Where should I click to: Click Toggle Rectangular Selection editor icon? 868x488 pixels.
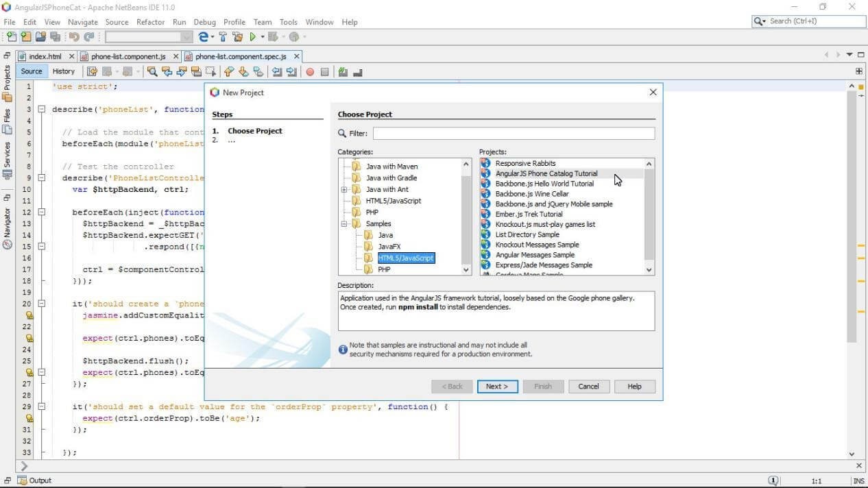(211, 71)
